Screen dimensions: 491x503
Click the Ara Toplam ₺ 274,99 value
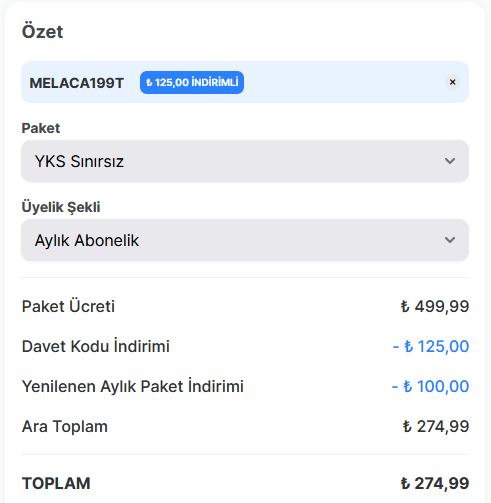(x=436, y=426)
